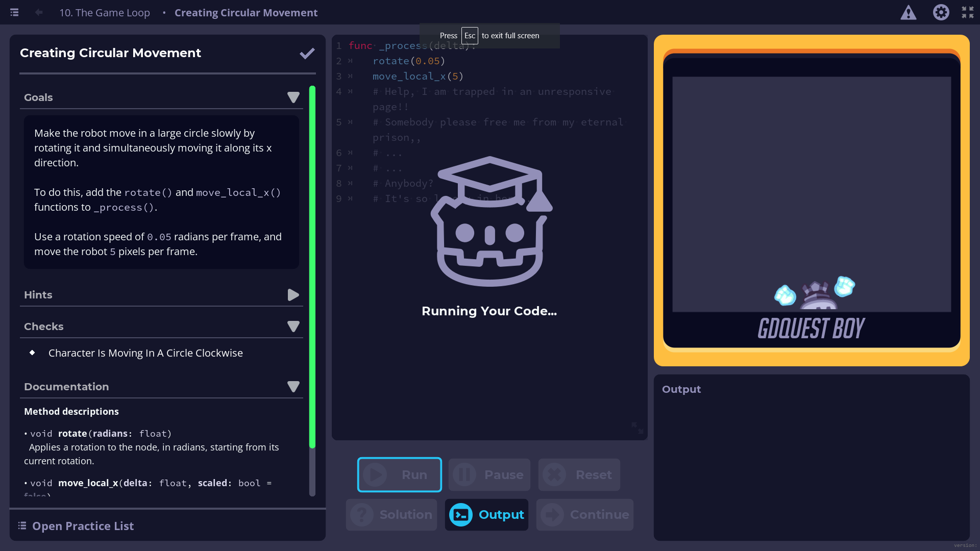Click the report issue warning triangle icon

point(908,12)
